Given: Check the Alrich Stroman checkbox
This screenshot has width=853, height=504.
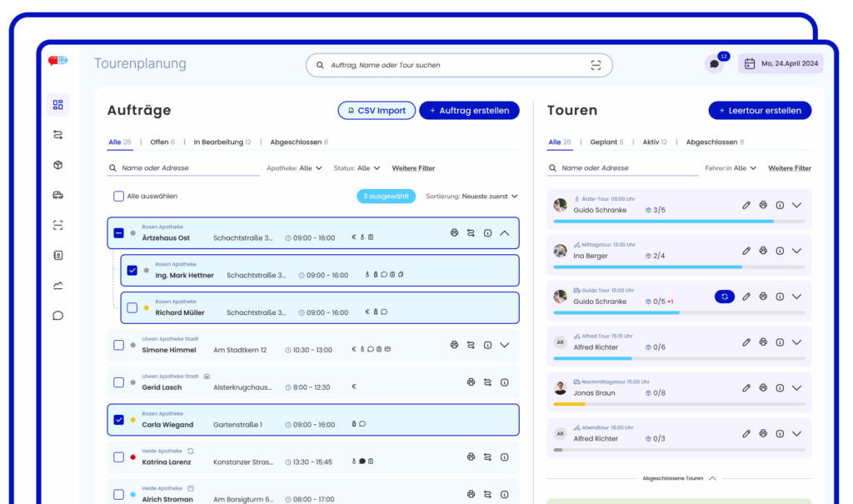Looking at the screenshot, I should pyautogui.click(x=118, y=494).
